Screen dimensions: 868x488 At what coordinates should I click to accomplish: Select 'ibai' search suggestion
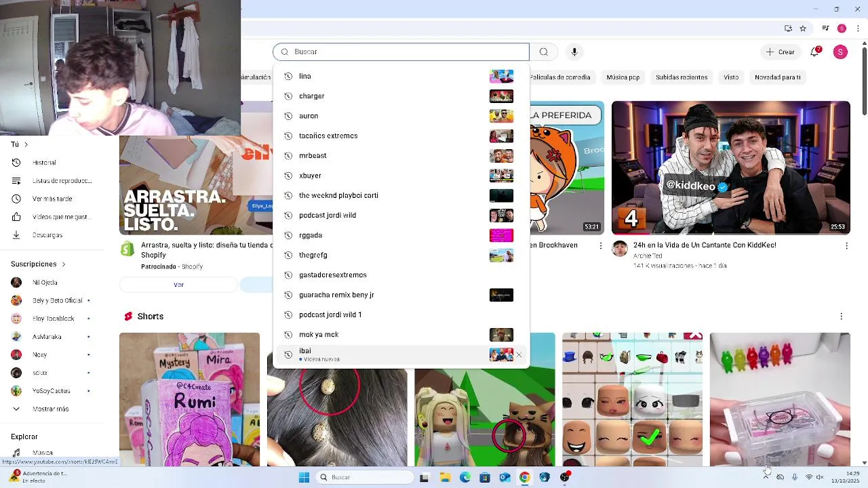pos(401,354)
